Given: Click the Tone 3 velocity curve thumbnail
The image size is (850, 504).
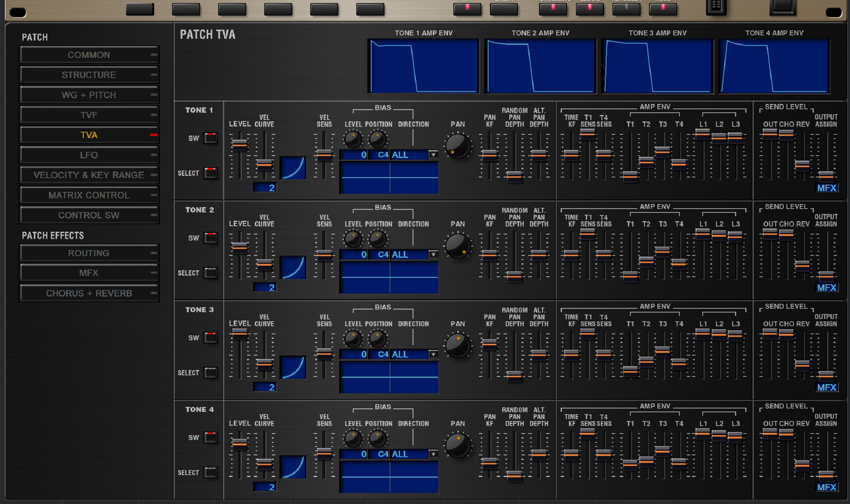Looking at the screenshot, I should (x=293, y=367).
